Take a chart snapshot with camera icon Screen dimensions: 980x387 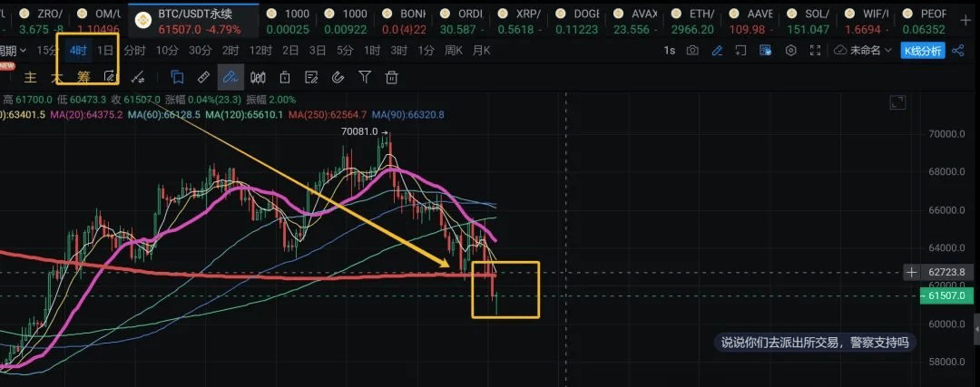[691, 51]
